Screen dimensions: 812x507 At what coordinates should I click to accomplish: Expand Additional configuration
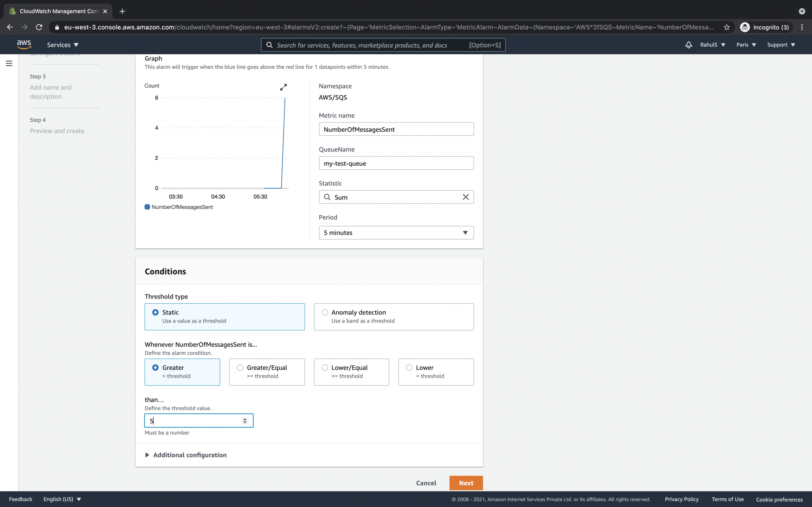tap(186, 455)
